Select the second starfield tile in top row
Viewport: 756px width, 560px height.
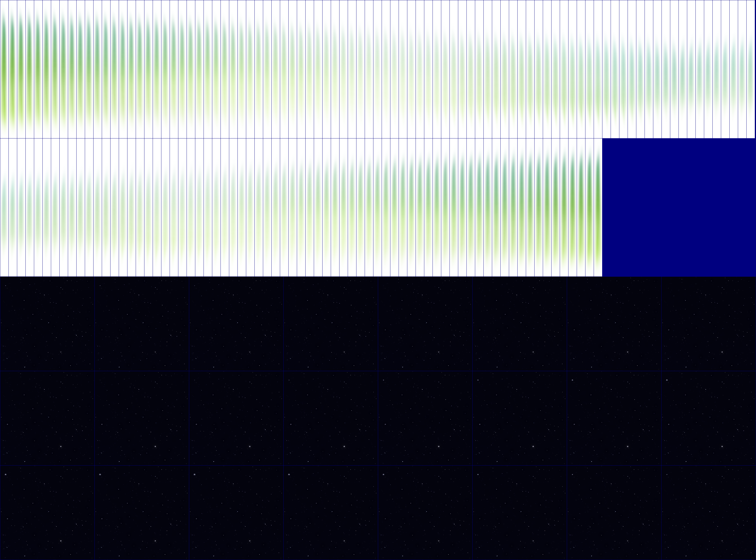click(142, 324)
